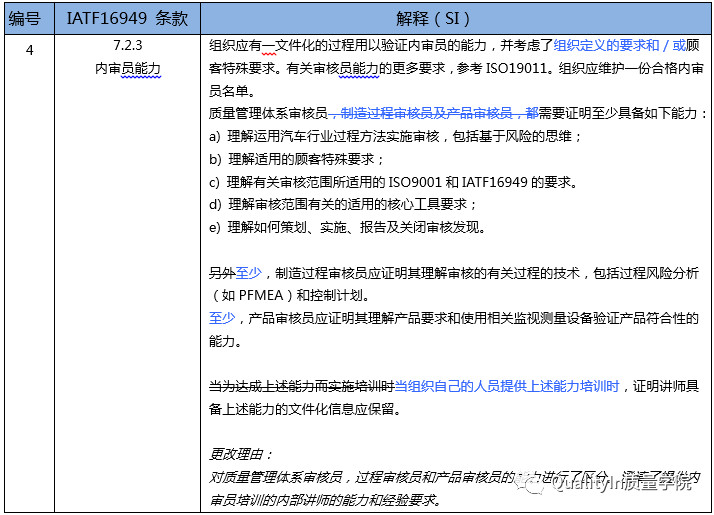714x515 pixels.
Task: Select list item a) about 汽车行业过程方法
Action: point(396,136)
